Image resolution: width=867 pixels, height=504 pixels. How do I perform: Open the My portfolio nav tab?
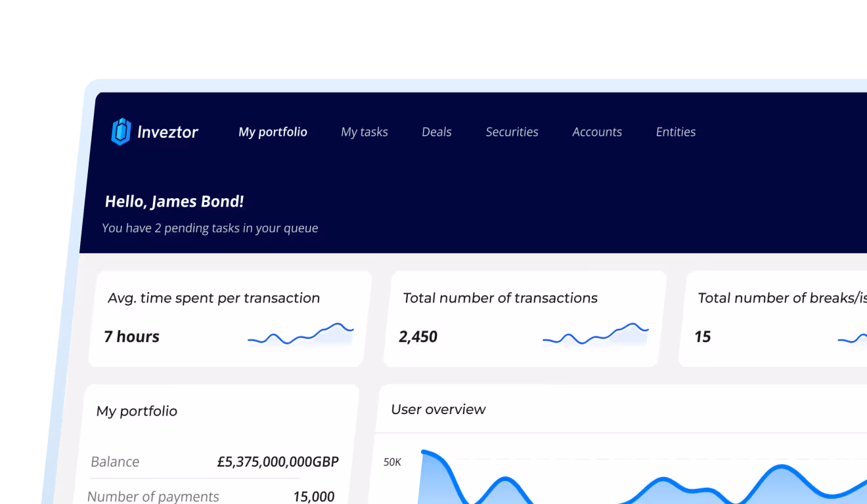273,132
